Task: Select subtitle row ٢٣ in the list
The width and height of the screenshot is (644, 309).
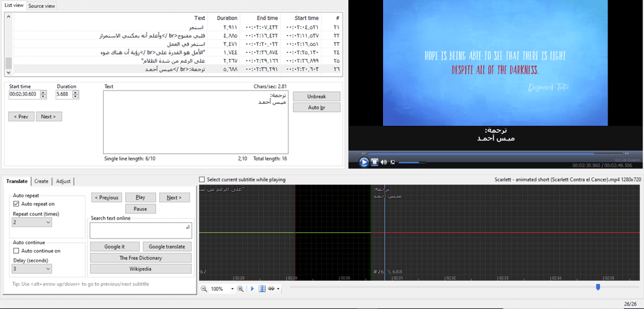Action: coord(178,44)
